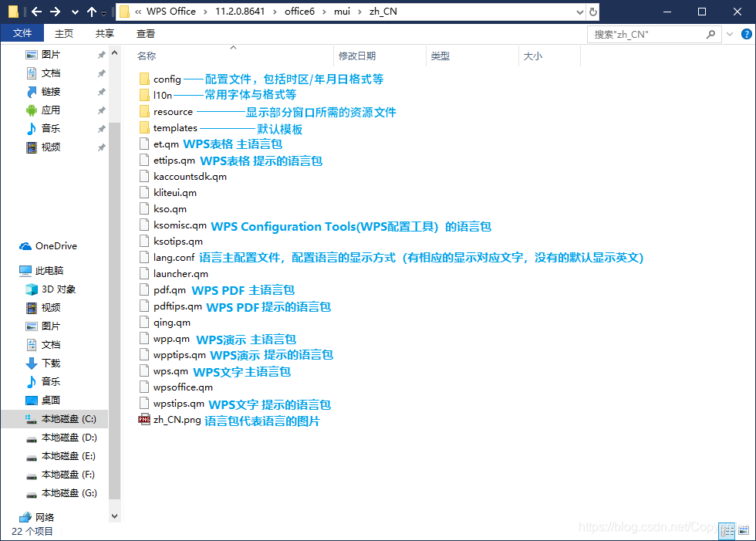Viewport: 756px width, 541px height.
Task: Open the 文件 menu
Action: pos(22,33)
